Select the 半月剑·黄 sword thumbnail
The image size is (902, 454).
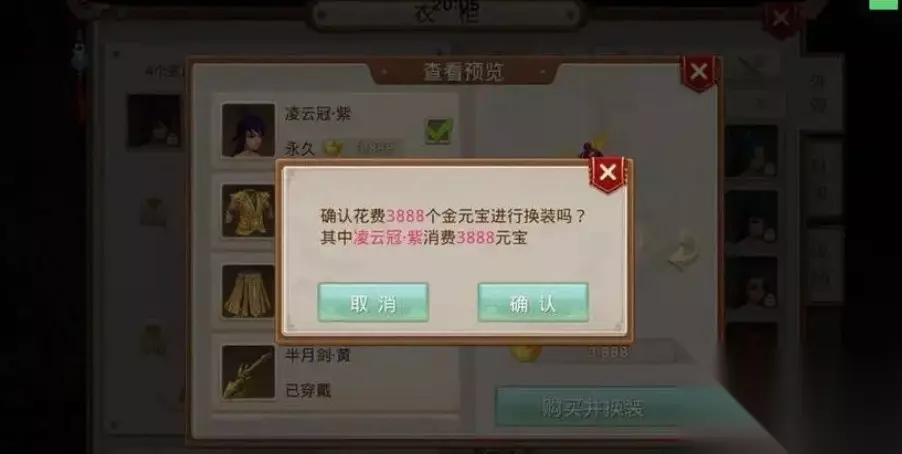point(248,372)
